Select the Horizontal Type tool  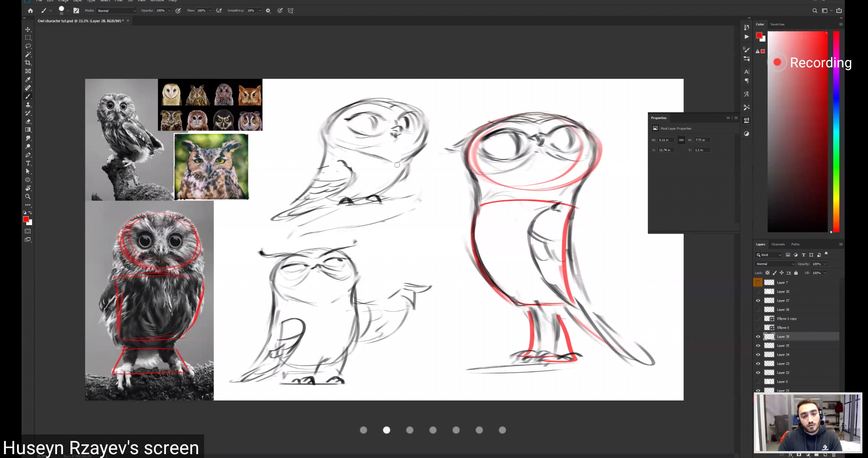coord(28,163)
